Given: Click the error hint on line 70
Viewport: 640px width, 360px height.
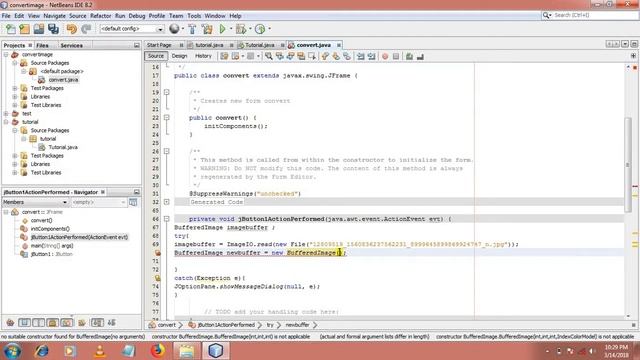Looking at the screenshot, I should coord(158,253).
